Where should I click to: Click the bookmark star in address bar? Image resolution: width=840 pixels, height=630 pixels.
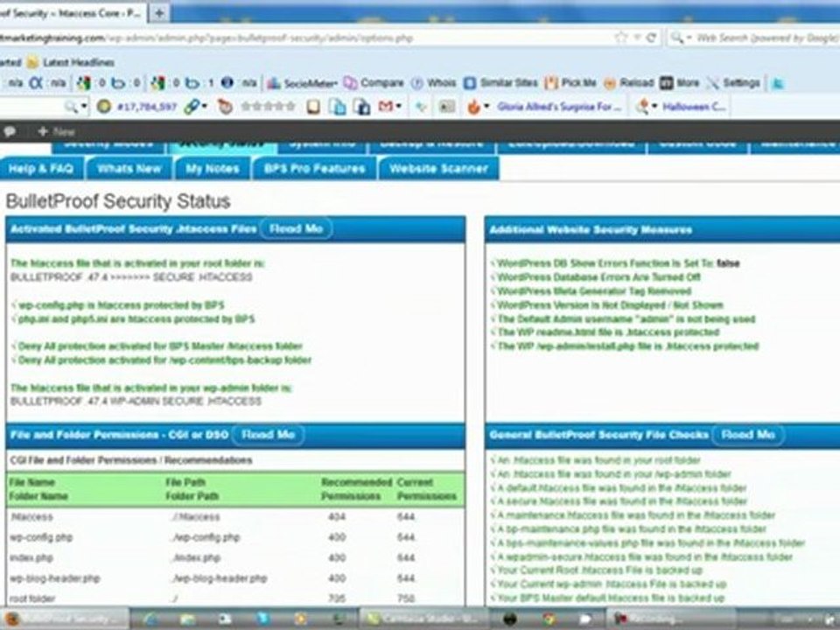click(621, 38)
